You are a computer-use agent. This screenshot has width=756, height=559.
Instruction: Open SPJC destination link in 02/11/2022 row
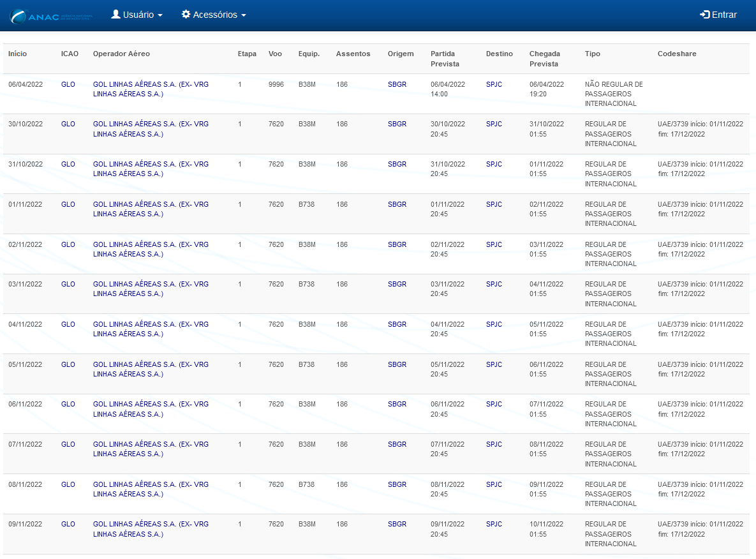tap(494, 244)
